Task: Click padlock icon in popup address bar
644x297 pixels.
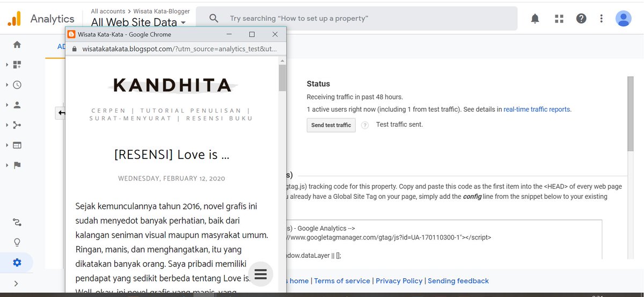Action: (74, 49)
